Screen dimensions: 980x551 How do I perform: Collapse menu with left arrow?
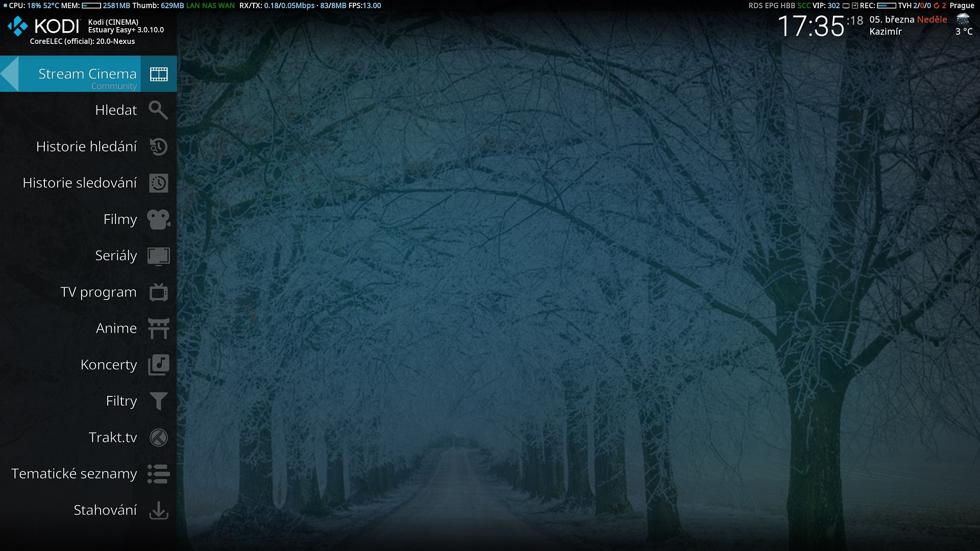10,74
